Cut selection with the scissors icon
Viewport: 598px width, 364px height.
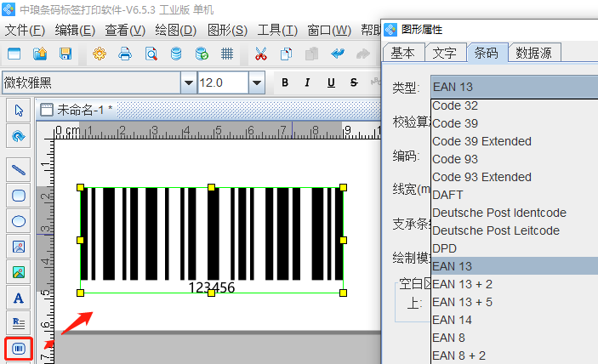pos(261,54)
